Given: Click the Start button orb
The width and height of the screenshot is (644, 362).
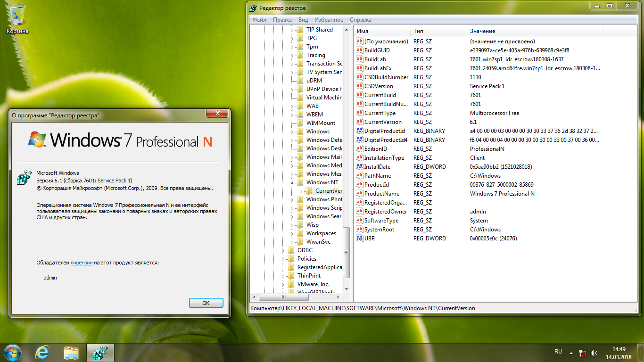Looking at the screenshot, I should click(12, 353).
